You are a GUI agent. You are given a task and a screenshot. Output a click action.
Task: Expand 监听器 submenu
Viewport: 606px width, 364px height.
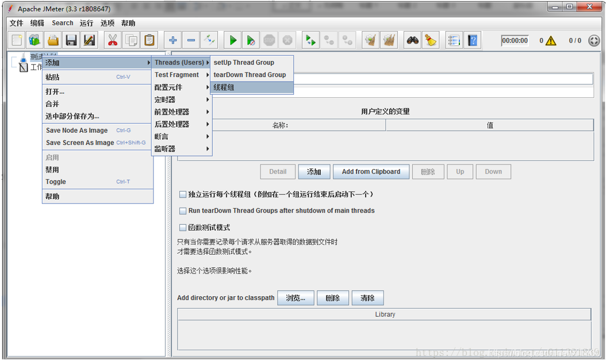182,149
